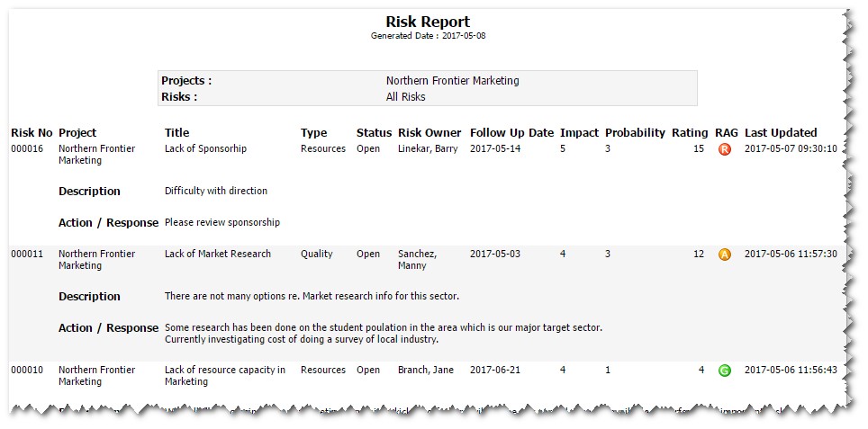This screenshot has width=868, height=429.
Task: Click last updated 2017-05-06 11:56:43
Action: 791,370
